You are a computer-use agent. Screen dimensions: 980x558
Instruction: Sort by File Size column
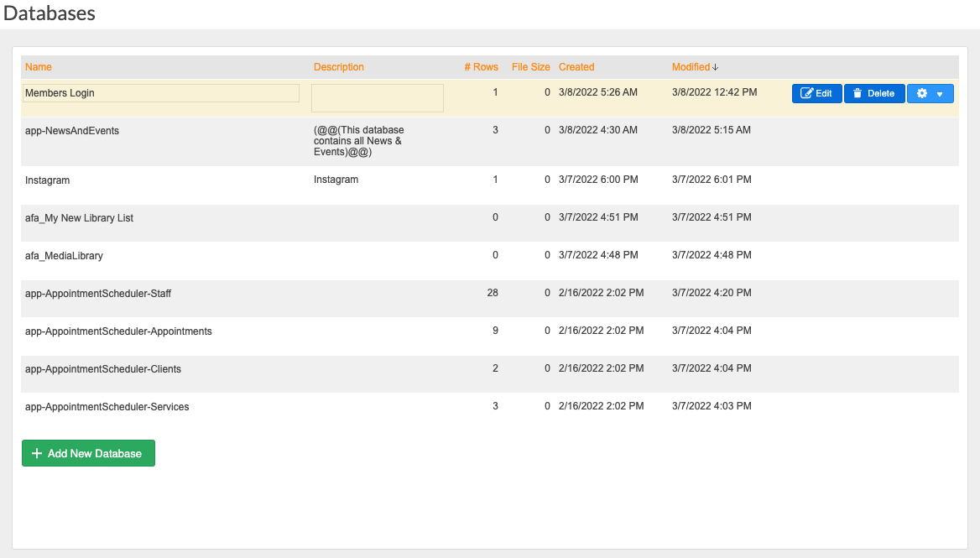pos(530,67)
